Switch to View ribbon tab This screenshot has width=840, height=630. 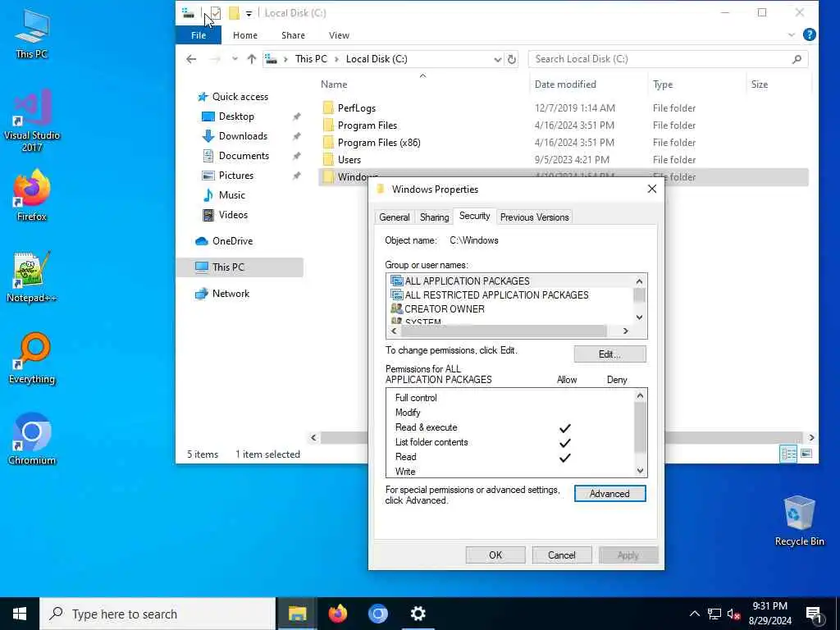(339, 35)
